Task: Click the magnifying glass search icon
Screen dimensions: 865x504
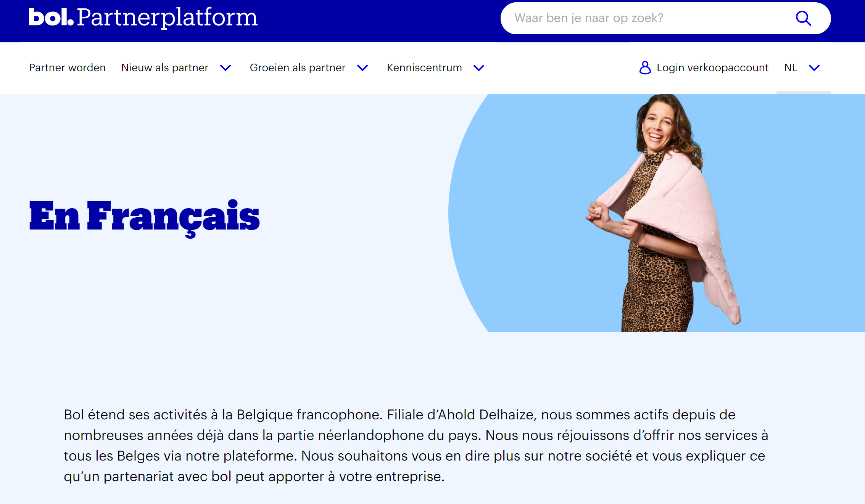Action: point(803,18)
